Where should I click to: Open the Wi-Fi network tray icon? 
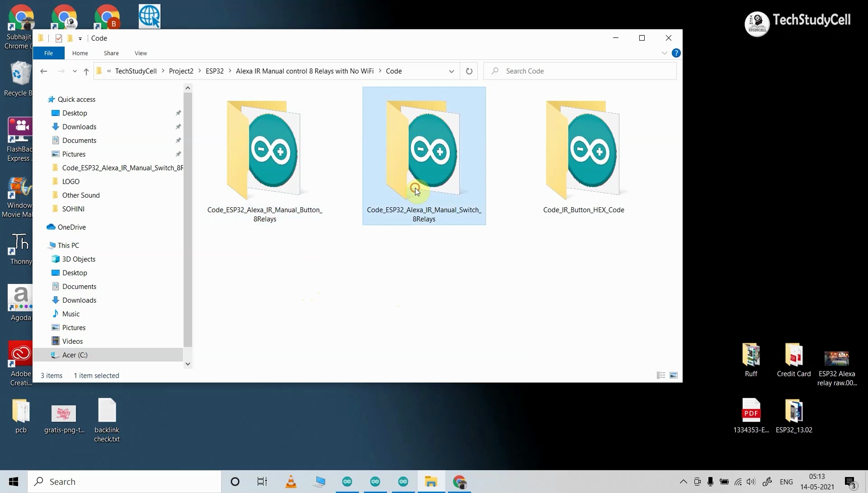click(738, 482)
